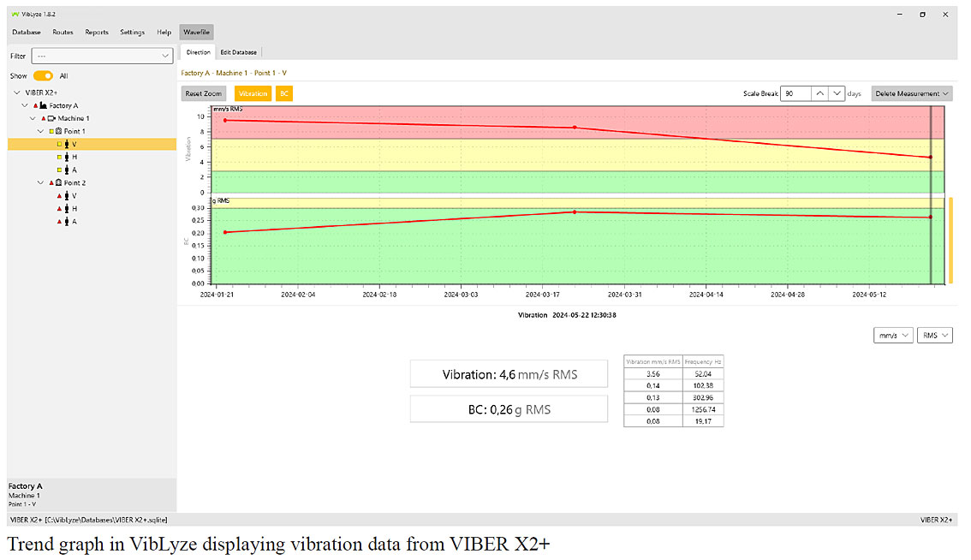The height and width of the screenshot is (560, 971).
Task: Open the Delete Measurement dropdown
Action: tap(912, 93)
